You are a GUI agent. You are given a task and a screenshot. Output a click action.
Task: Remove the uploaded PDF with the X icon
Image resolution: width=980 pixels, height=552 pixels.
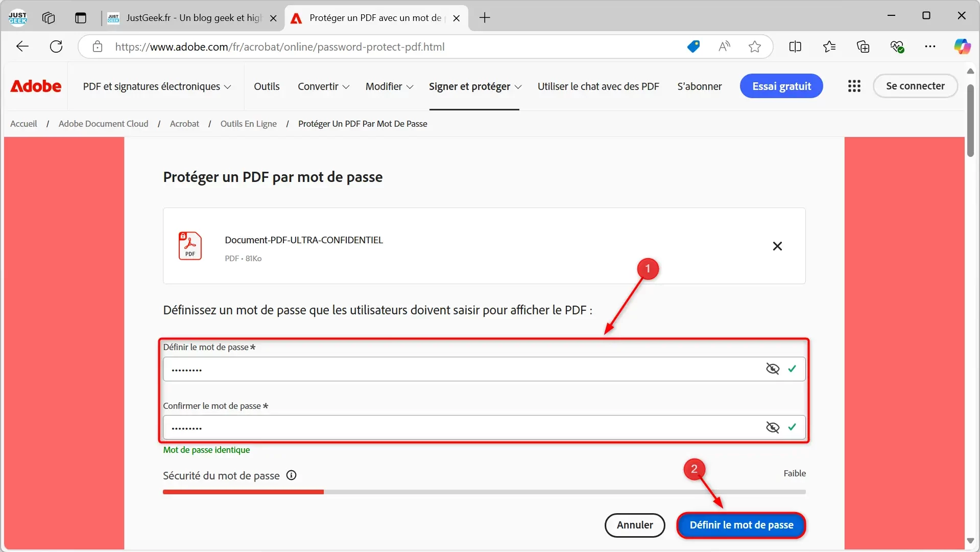(x=777, y=246)
